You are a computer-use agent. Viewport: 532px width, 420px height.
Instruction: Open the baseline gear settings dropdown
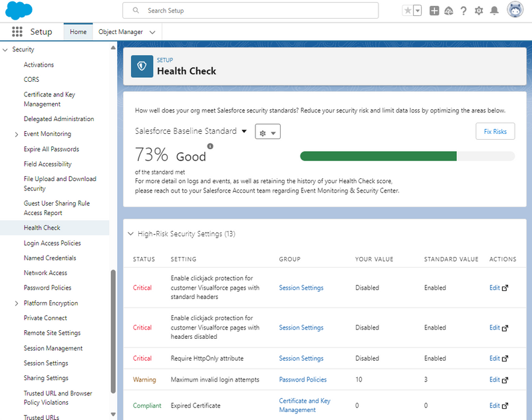click(x=268, y=132)
